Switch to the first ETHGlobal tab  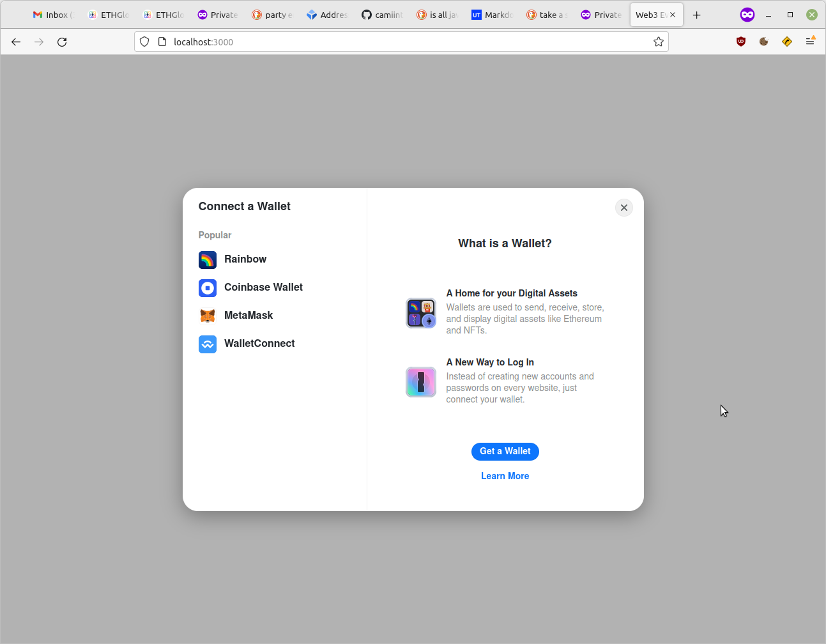click(109, 15)
